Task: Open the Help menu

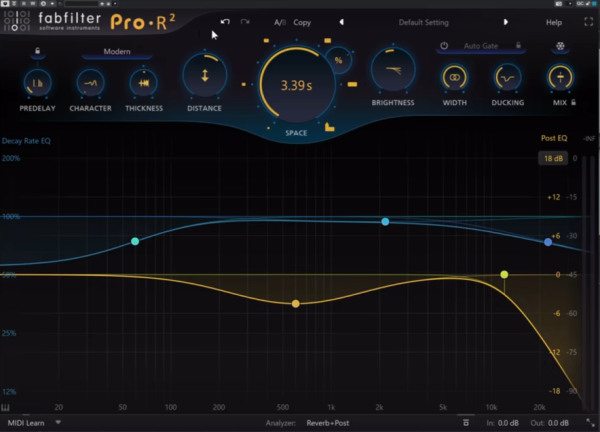Action: 553,23
